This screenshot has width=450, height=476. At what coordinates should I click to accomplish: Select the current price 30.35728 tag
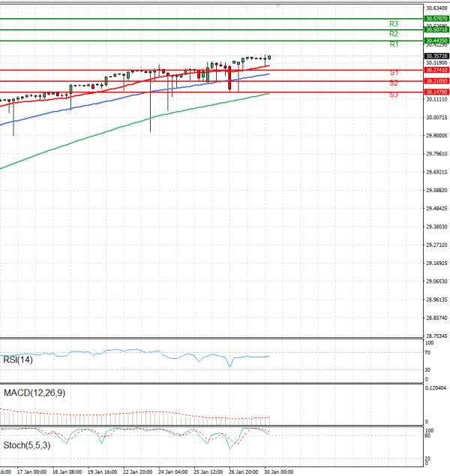(x=436, y=56)
